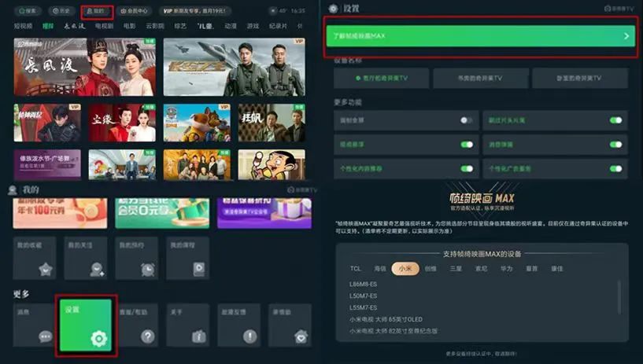Click the VIP 新朋友专享 promo pill

click(194, 11)
